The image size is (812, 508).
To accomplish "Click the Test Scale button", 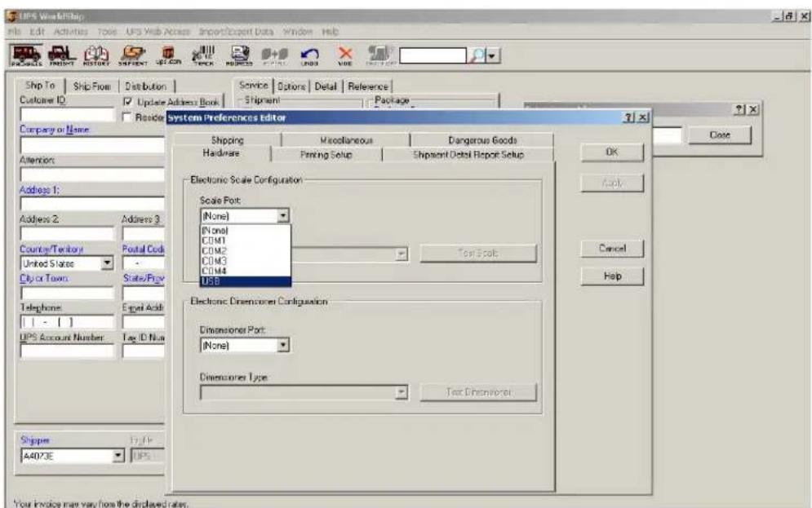I will [478, 253].
